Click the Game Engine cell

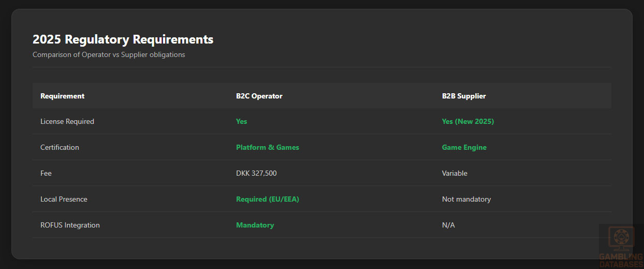pos(464,147)
